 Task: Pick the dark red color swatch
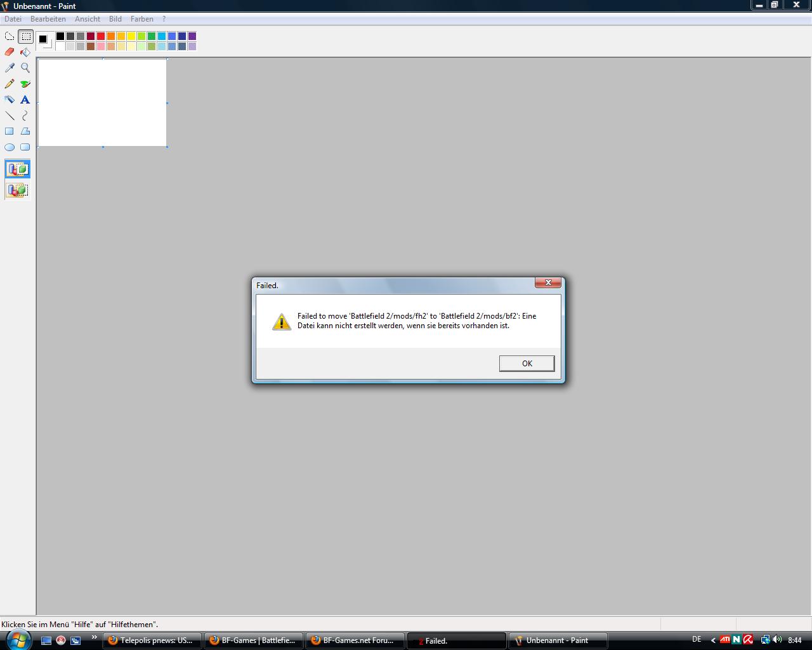coord(91,36)
